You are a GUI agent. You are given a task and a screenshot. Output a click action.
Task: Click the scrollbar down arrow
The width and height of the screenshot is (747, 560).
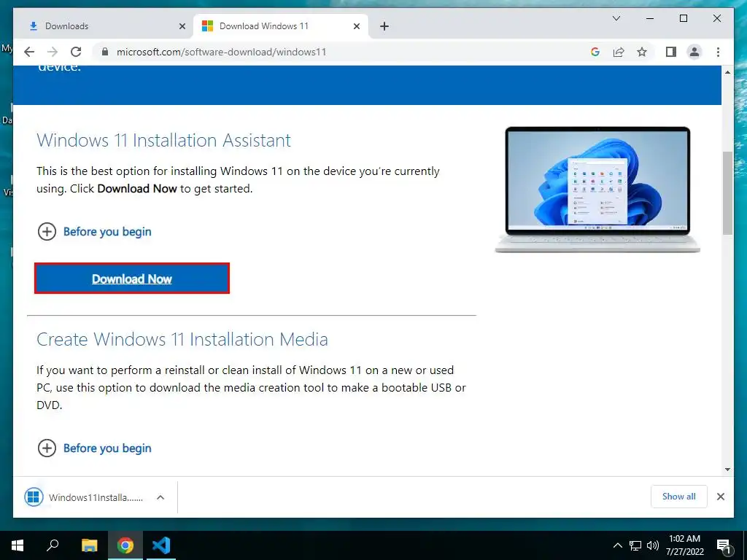pos(727,470)
